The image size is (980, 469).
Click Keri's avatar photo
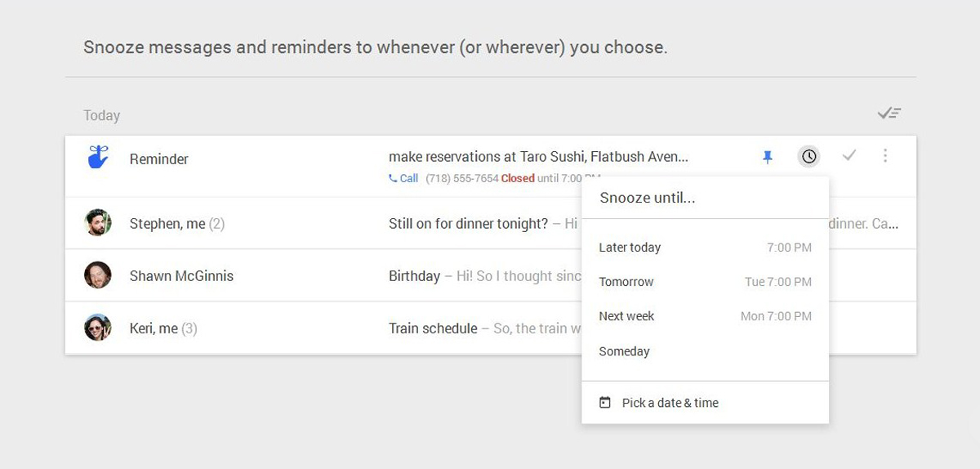click(x=98, y=328)
